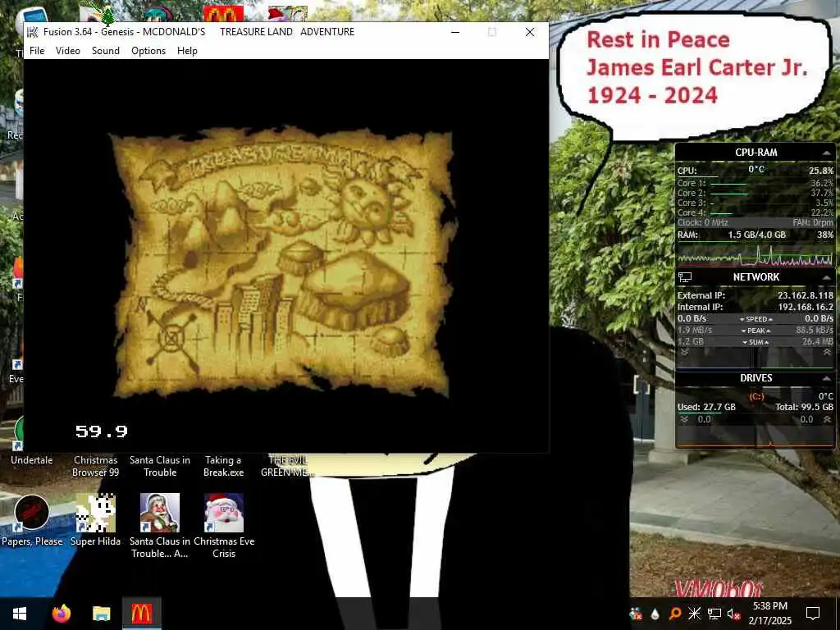This screenshot has width=840, height=630.
Task: Click the Fusion window system icon
Action: [33, 32]
